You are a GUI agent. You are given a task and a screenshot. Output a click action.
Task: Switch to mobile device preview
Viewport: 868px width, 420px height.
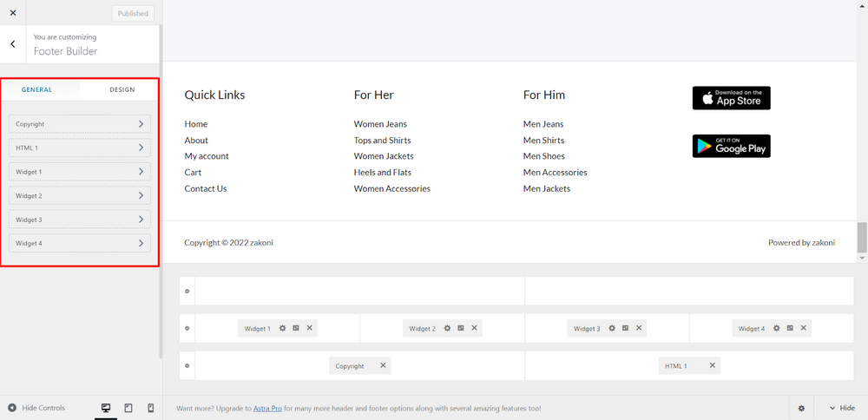click(x=150, y=408)
